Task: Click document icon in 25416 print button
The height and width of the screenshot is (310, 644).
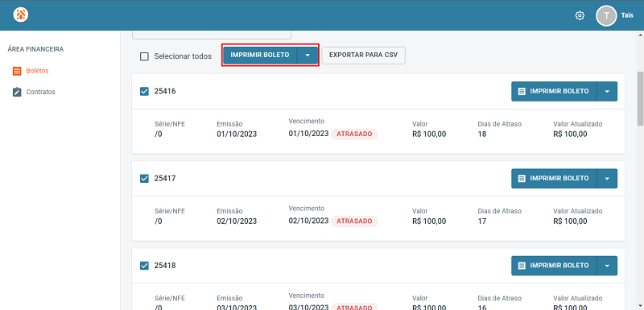Action: [x=522, y=91]
